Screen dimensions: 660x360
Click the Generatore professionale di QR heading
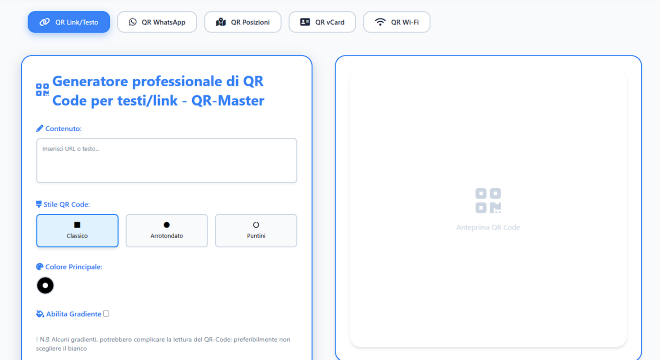tap(158, 91)
